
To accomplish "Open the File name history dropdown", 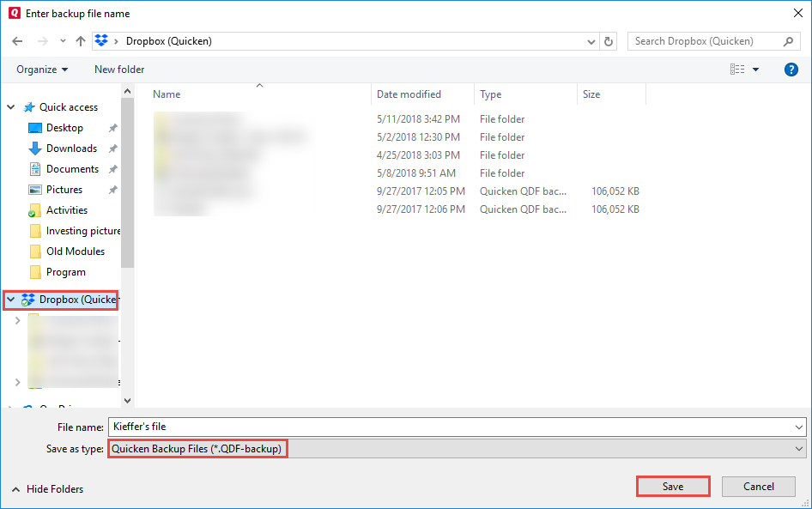I will pos(799,427).
